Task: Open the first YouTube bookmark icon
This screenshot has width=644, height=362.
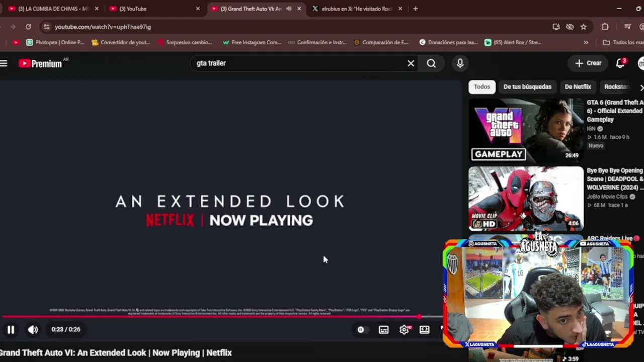Action: (x=16, y=43)
